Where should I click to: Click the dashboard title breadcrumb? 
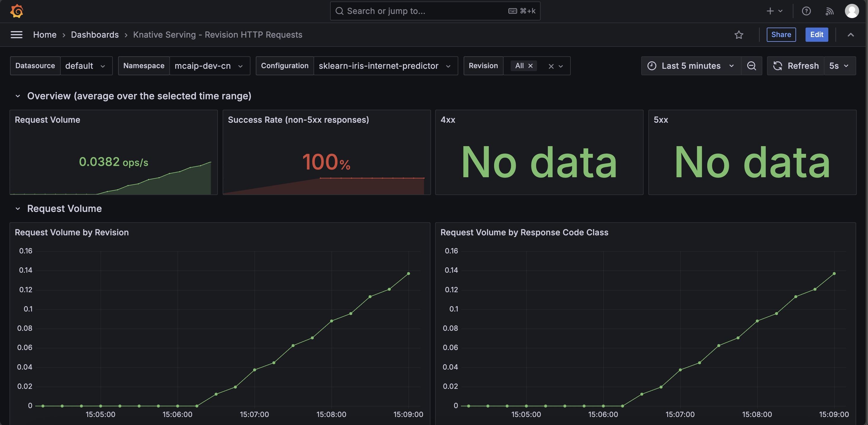[218, 35]
